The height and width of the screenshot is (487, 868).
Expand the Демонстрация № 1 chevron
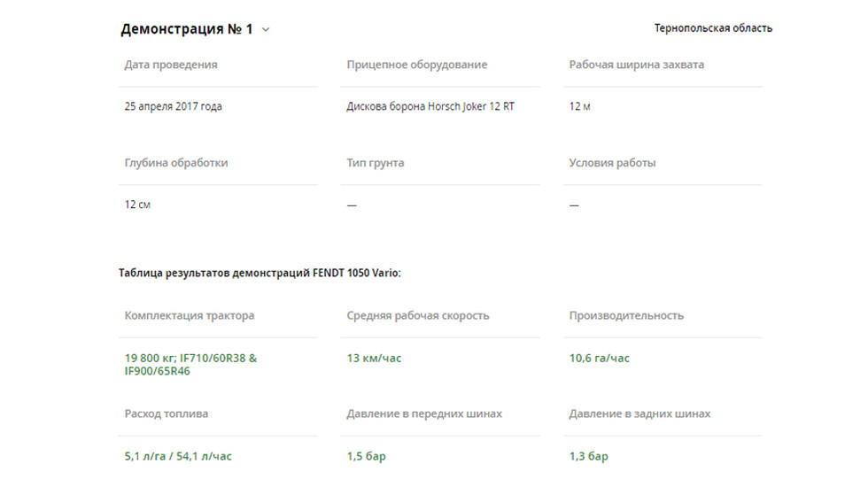coord(266,30)
